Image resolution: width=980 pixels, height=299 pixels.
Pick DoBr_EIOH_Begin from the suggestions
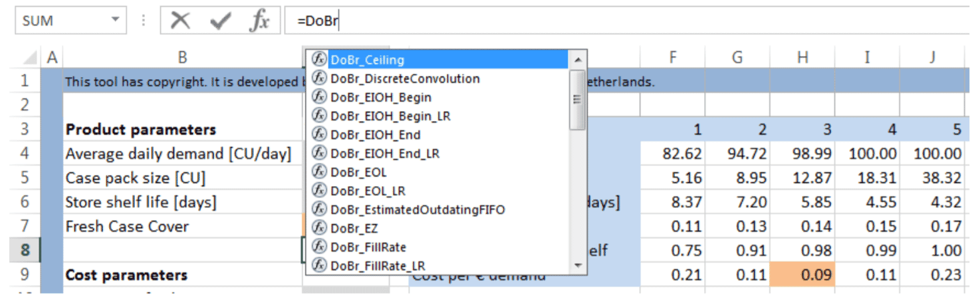tap(439, 97)
